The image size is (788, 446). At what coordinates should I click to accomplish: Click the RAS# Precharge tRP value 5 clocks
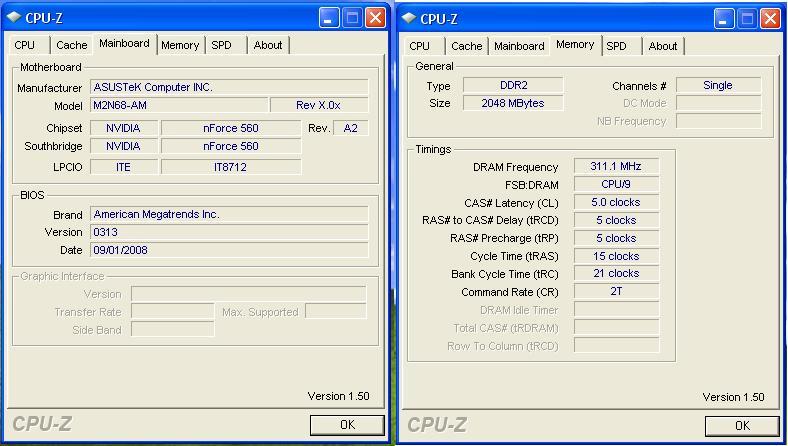pos(616,238)
